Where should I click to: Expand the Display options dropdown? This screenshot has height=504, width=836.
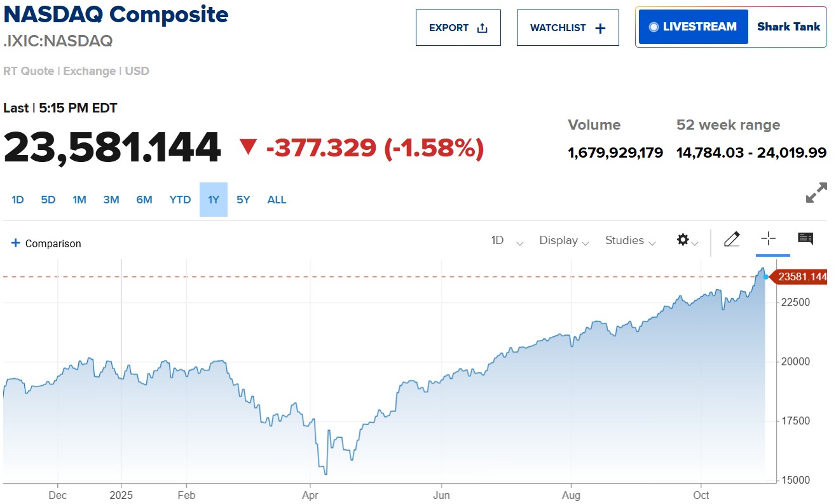point(563,241)
